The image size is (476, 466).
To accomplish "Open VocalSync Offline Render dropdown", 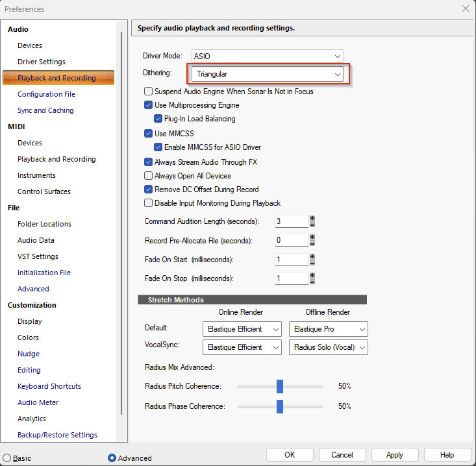I will click(x=328, y=347).
